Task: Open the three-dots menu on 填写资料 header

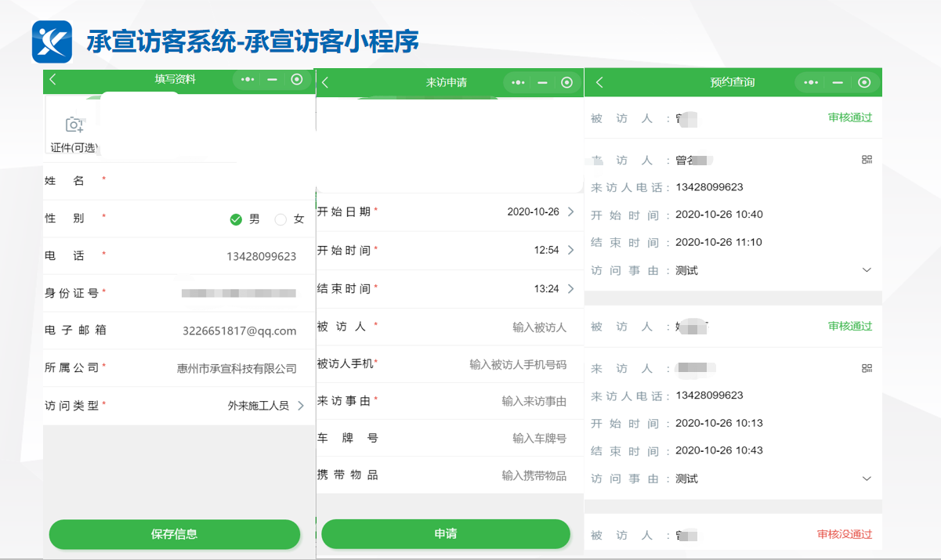Action: click(248, 79)
